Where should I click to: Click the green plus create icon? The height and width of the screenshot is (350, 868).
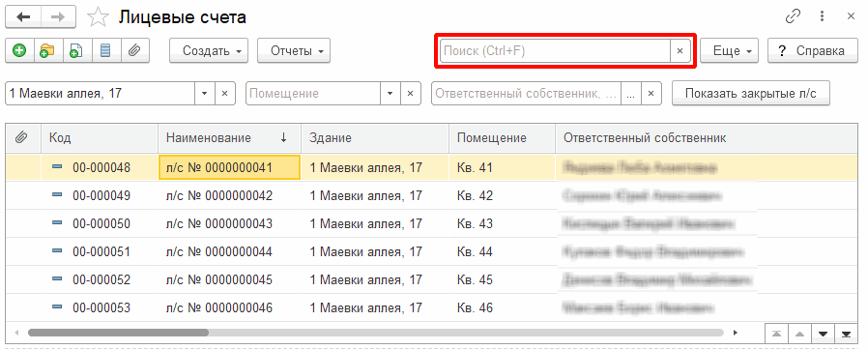(20, 51)
